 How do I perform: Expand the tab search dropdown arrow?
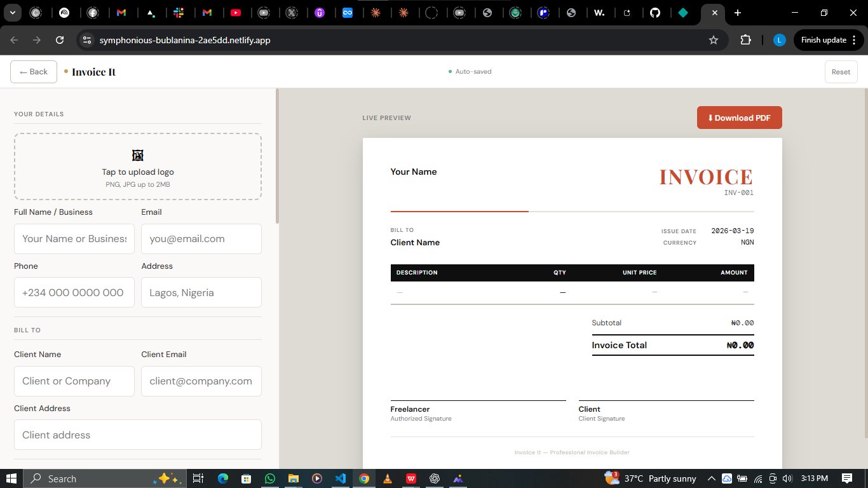pos(12,13)
